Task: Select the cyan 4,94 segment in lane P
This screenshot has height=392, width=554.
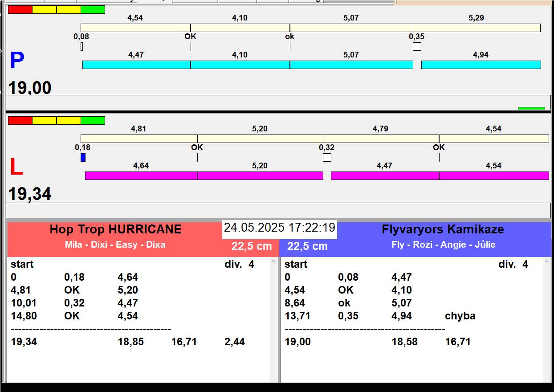Action: tap(481, 65)
